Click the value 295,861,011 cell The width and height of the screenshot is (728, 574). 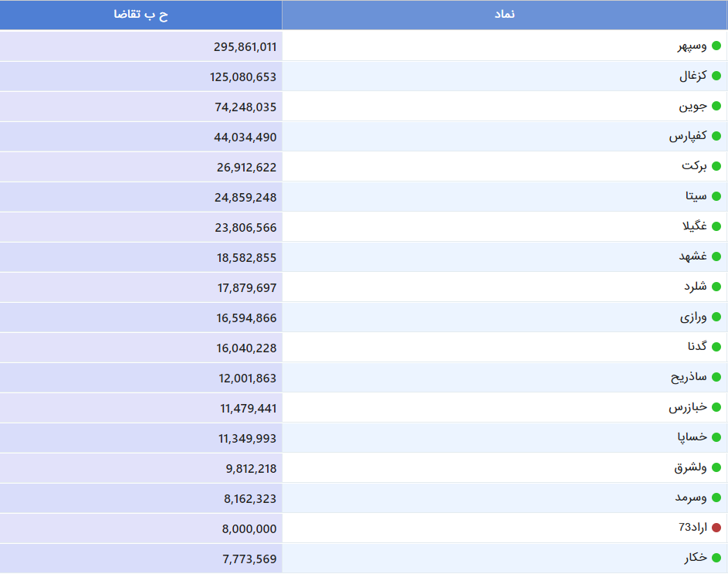(x=141, y=46)
